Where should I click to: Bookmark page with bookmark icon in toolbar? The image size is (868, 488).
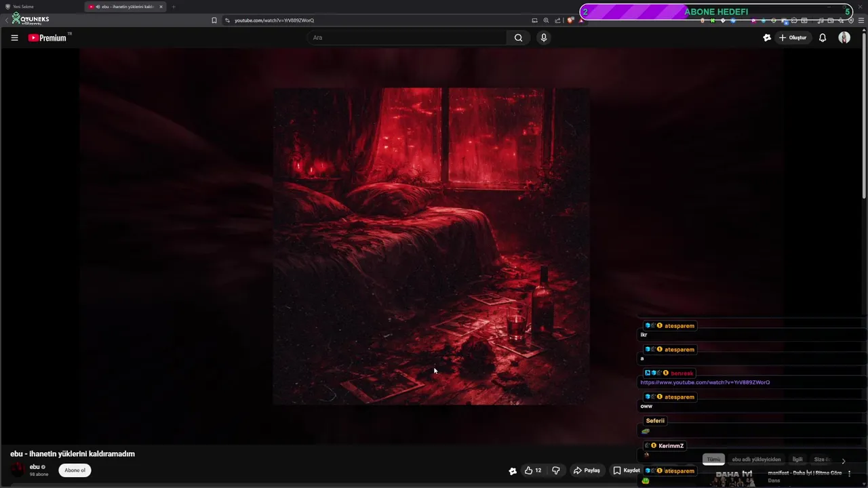coord(214,20)
